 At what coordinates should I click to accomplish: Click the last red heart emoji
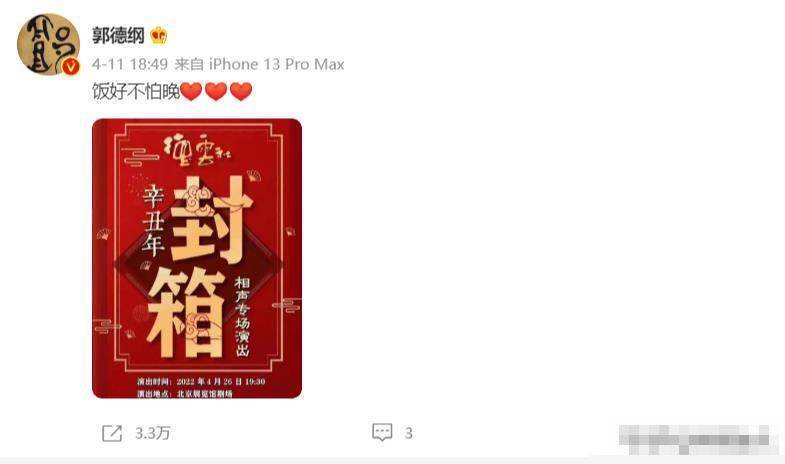click(241, 92)
